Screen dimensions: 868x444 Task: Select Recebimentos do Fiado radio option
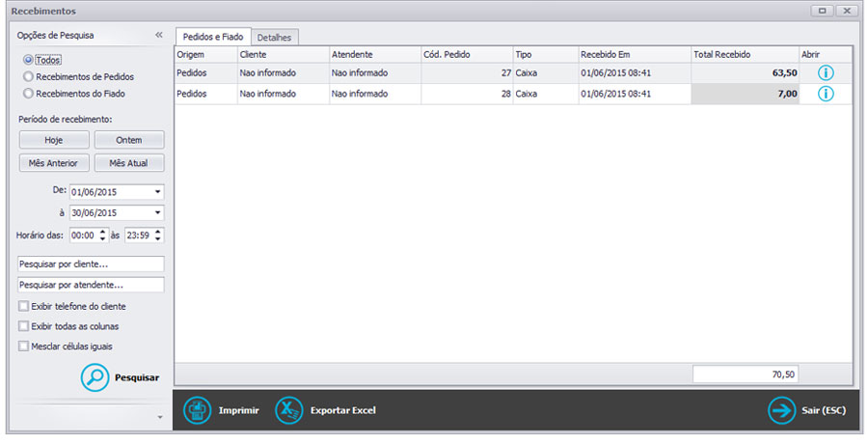pos(28,94)
